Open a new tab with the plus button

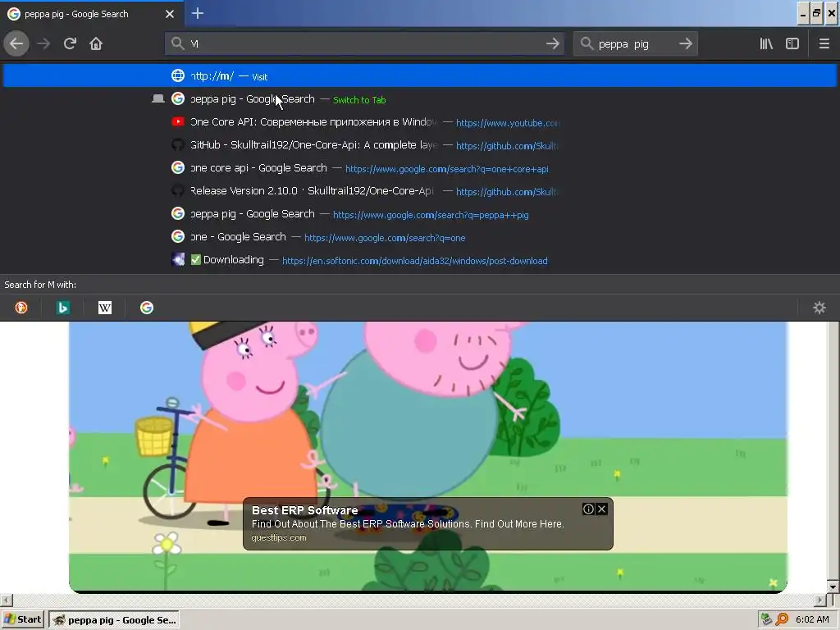click(197, 13)
